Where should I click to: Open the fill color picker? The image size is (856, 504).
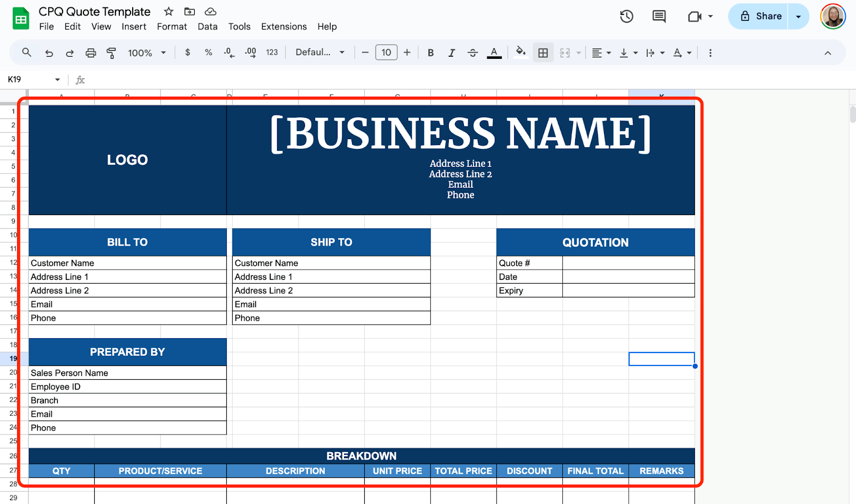(x=520, y=52)
